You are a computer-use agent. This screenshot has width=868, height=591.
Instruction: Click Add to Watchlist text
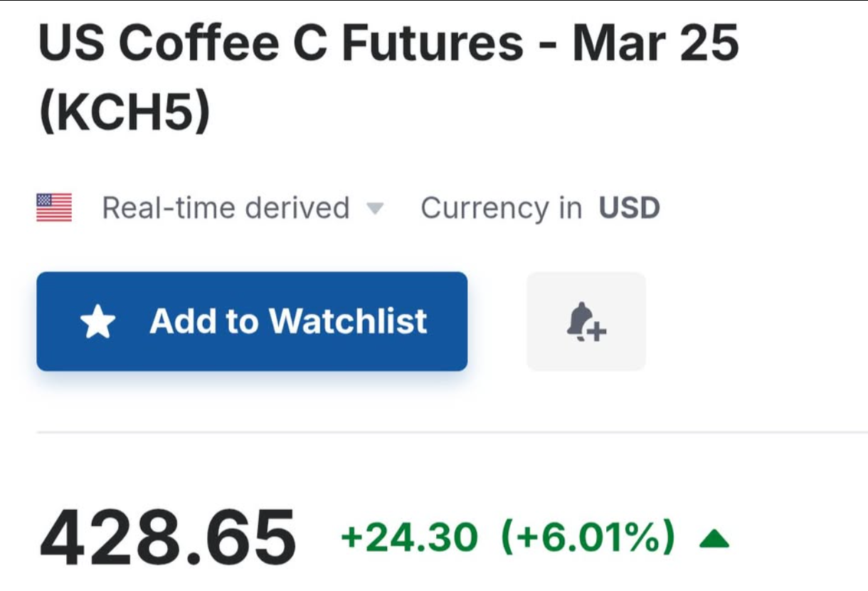point(288,321)
